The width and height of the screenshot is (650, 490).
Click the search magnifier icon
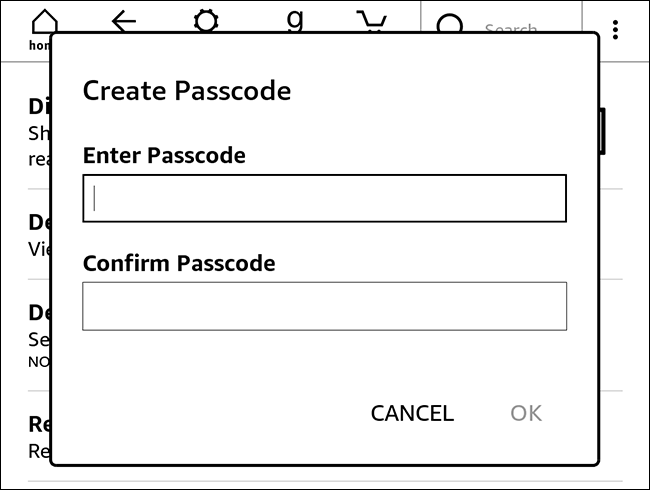pos(451,26)
